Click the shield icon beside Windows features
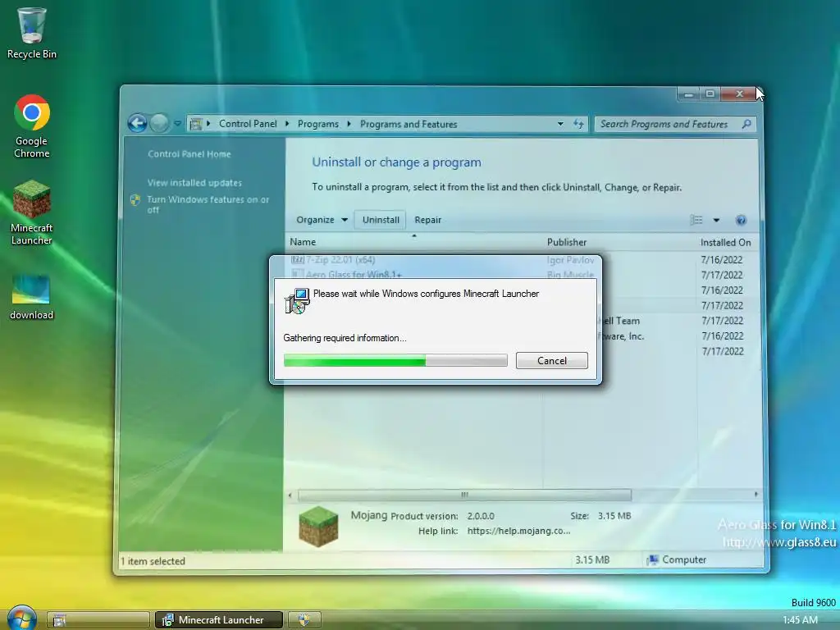Screen dimensions: 840x630 pos(135,200)
